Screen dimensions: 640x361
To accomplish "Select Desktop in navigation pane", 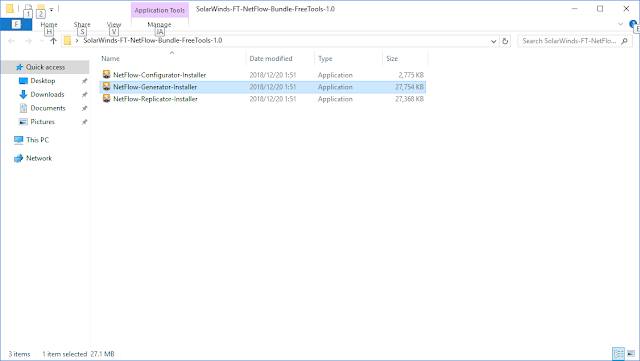I will pos(43,81).
